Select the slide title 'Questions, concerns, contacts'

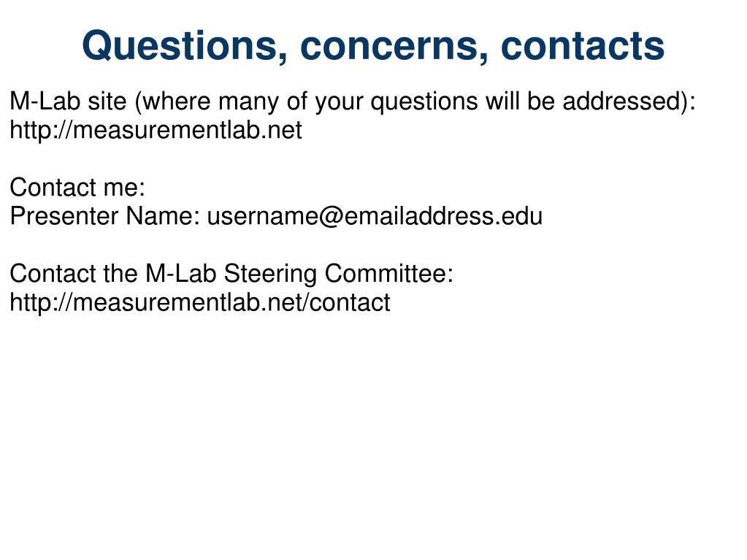click(373, 46)
